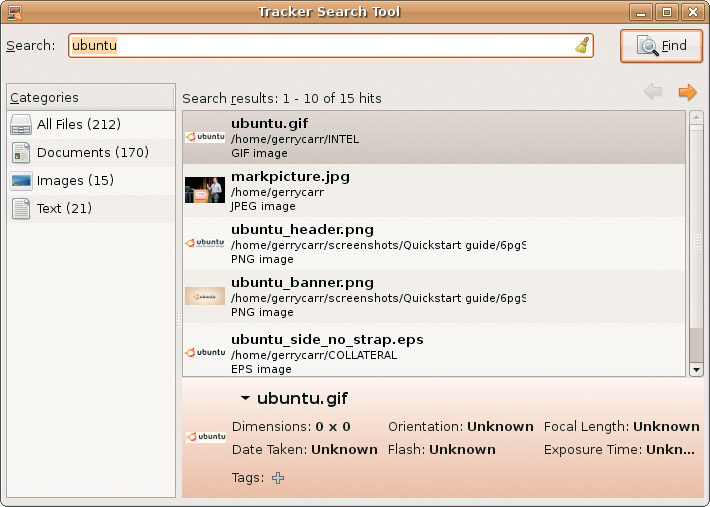
Task: Click the Dimensions 0 x 0 value
Action: click(x=333, y=426)
